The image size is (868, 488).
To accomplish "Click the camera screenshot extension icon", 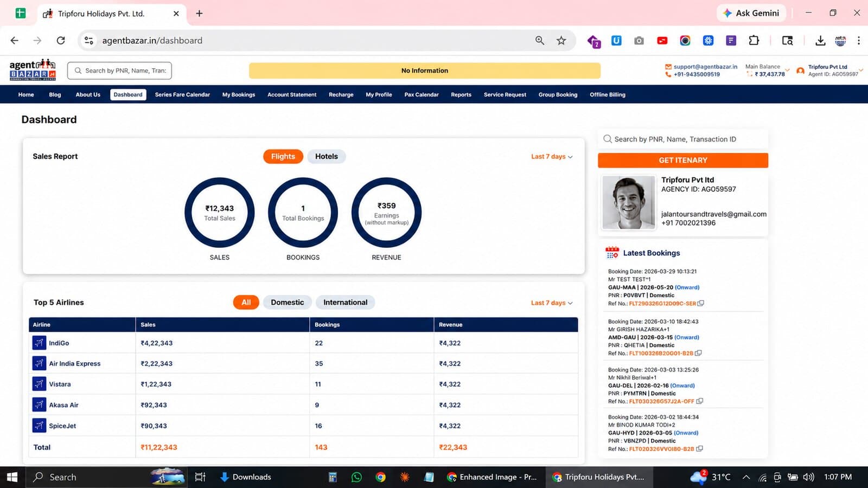I will coord(639,41).
